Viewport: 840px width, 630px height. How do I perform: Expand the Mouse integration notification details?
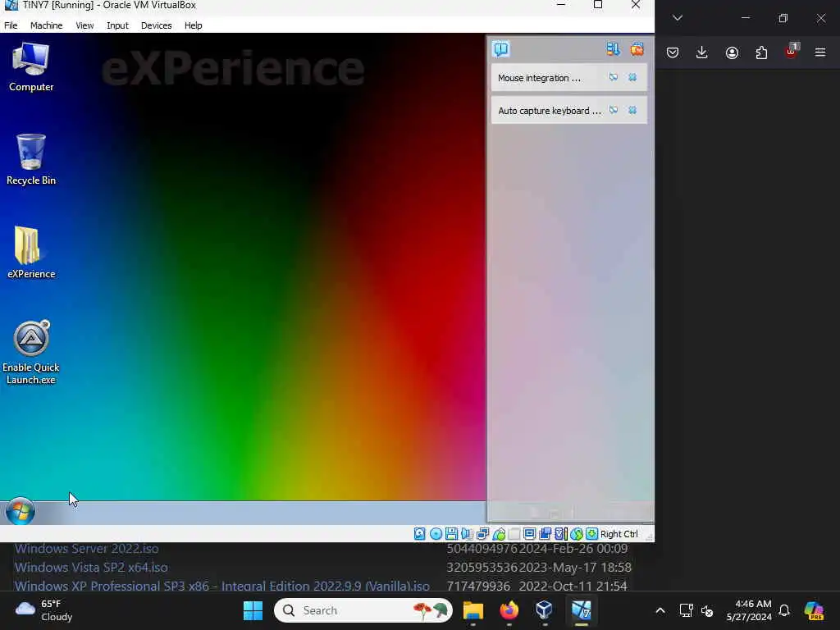[x=614, y=78]
